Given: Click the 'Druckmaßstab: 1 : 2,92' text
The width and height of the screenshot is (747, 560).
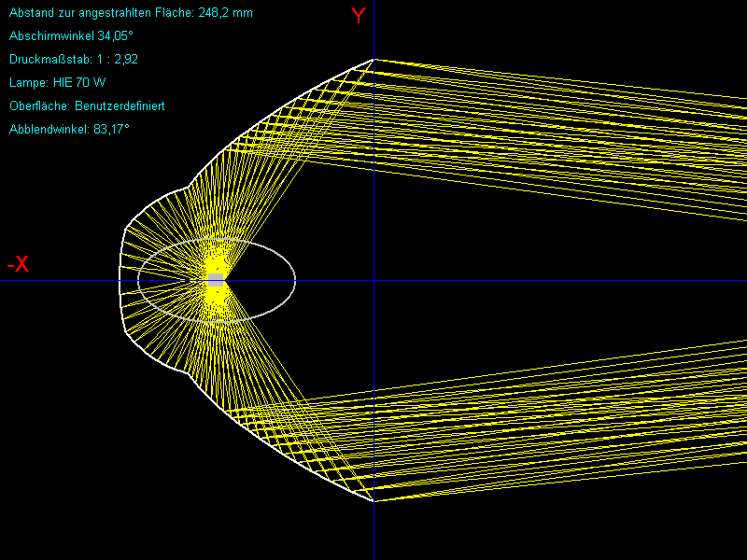Looking at the screenshot, I should point(74,60).
